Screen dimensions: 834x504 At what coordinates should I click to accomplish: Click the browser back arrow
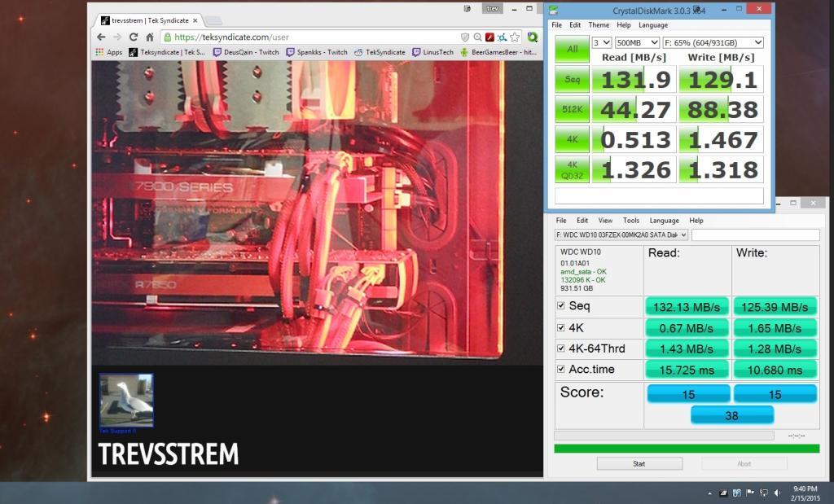point(100,37)
